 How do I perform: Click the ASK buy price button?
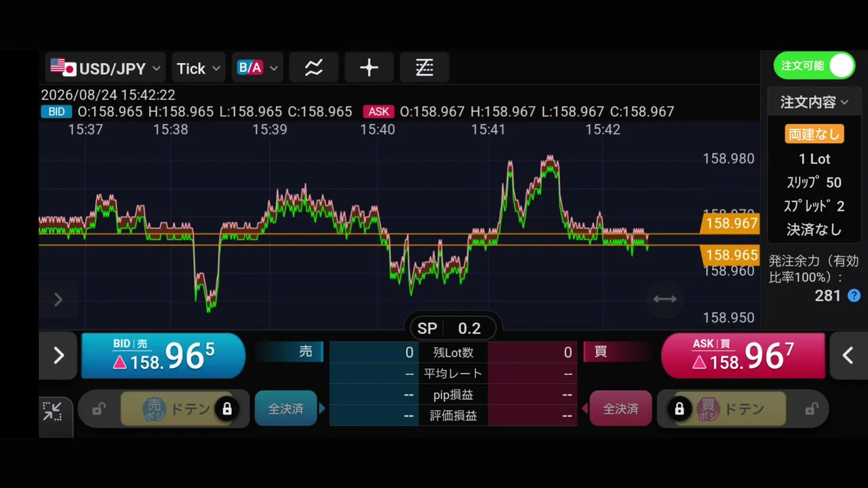tap(743, 356)
